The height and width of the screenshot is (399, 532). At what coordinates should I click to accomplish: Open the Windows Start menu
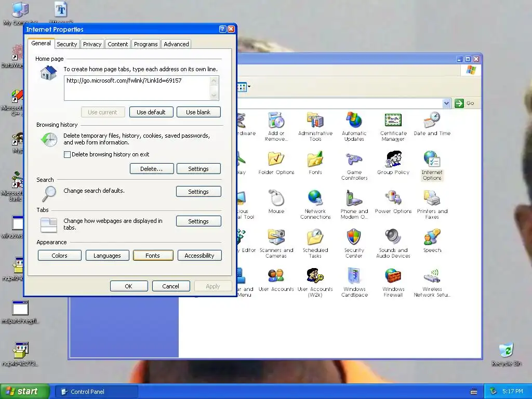pos(25,392)
